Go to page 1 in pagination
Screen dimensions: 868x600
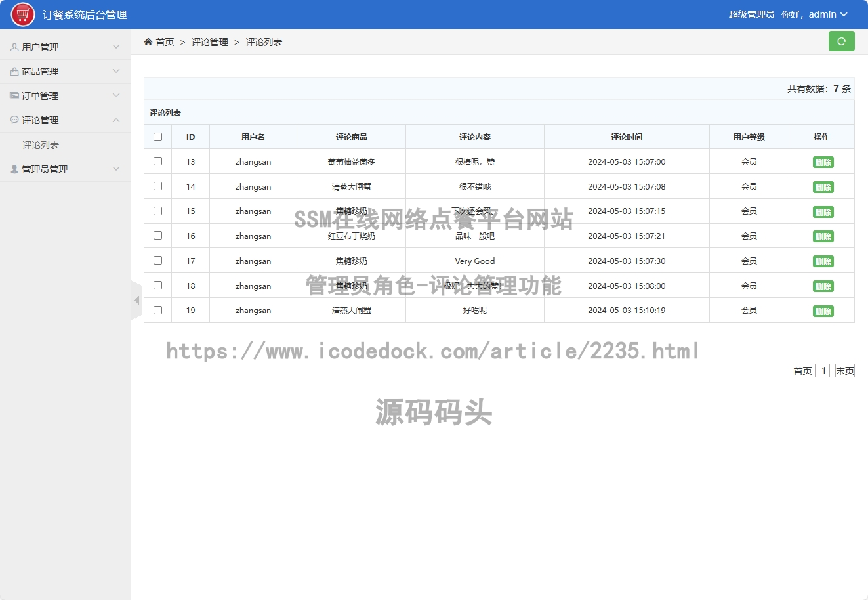click(x=825, y=371)
